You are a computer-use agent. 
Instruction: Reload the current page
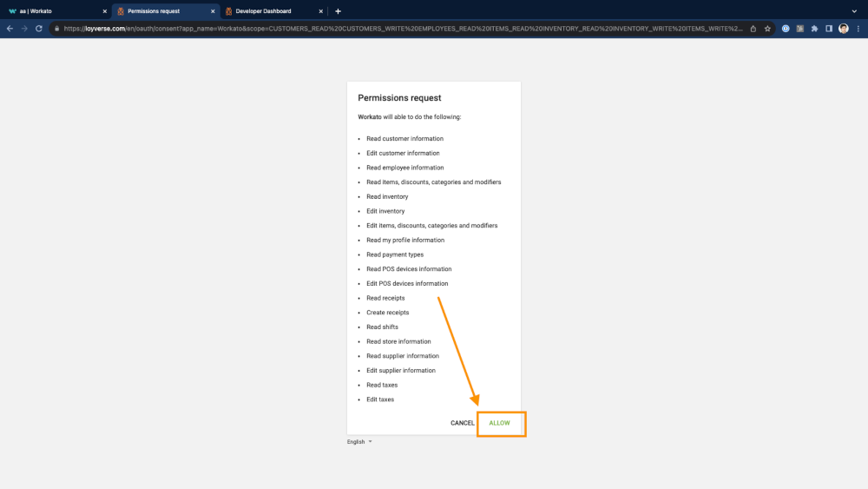[39, 29]
